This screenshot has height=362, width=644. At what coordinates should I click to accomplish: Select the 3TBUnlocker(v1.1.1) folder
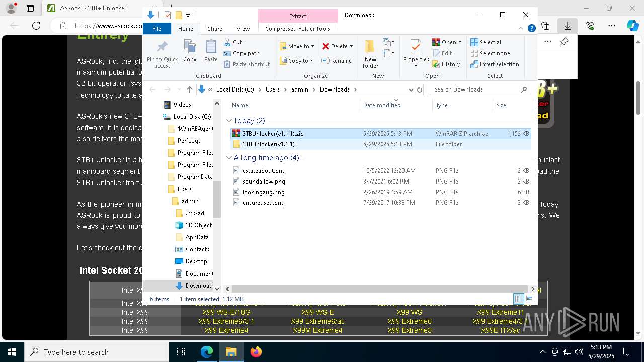pos(380,144)
